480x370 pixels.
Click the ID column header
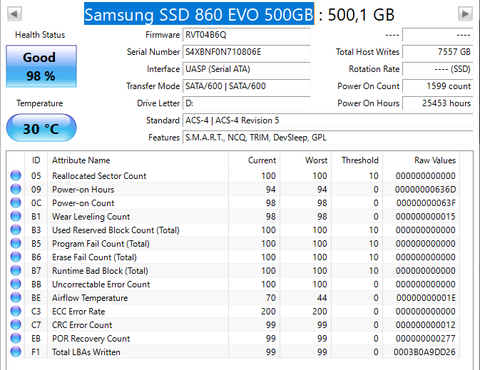coord(36,160)
